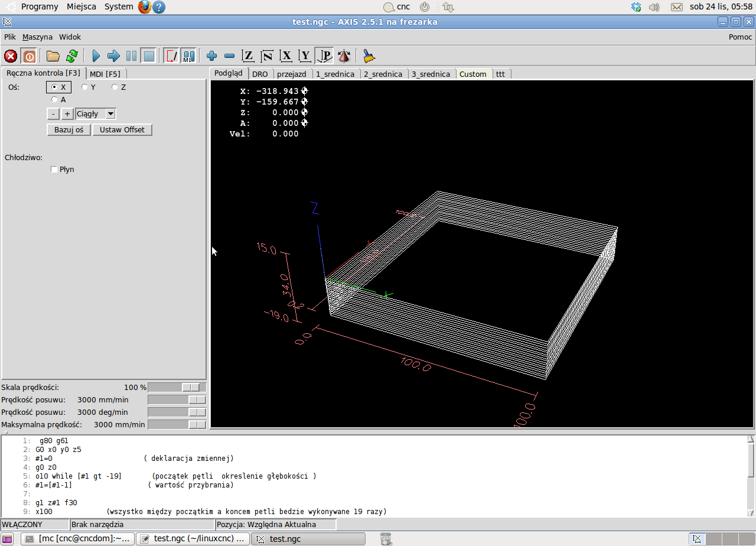
Task: Select the perspective P view
Action: coord(324,56)
